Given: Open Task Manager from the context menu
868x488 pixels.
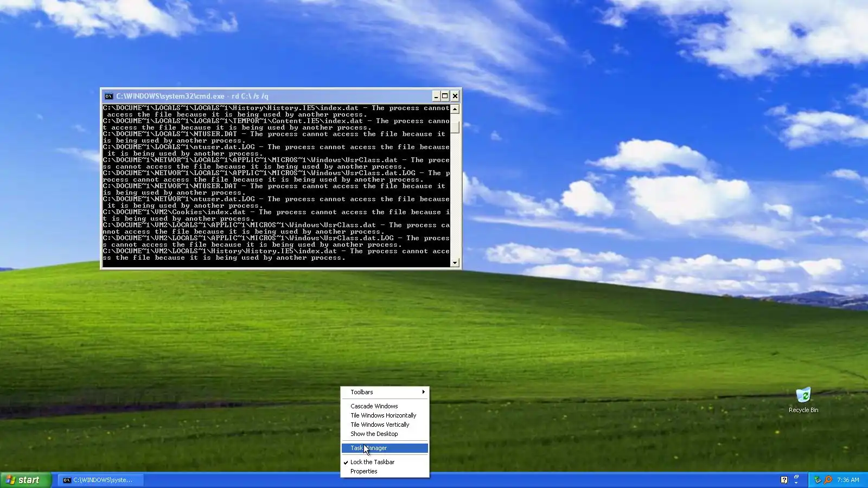Looking at the screenshot, I should [x=385, y=448].
